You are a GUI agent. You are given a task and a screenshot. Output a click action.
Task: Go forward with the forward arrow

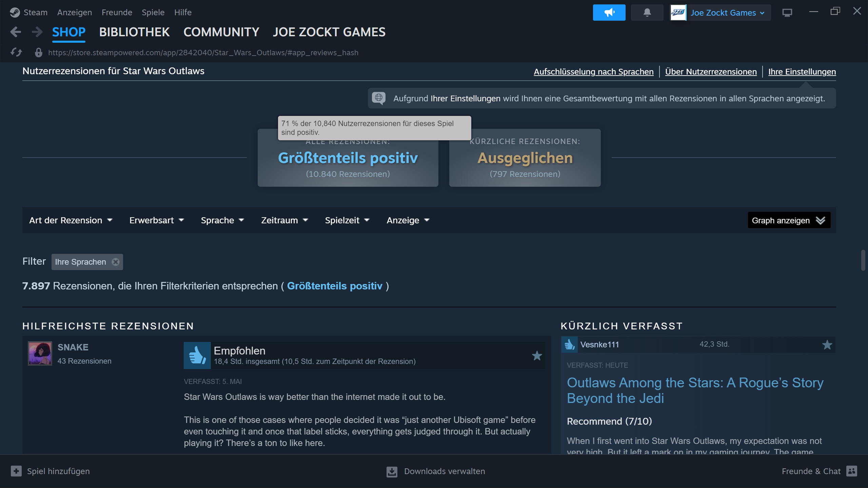click(37, 32)
